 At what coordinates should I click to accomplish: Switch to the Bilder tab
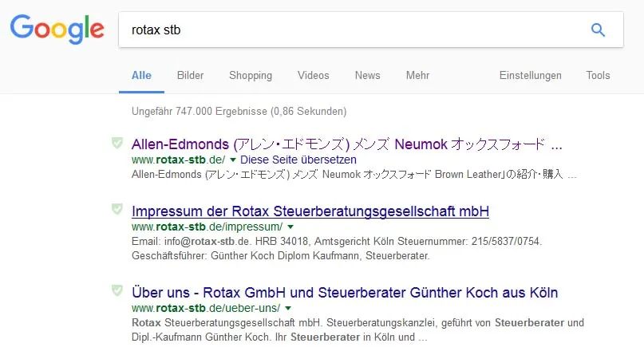point(190,76)
